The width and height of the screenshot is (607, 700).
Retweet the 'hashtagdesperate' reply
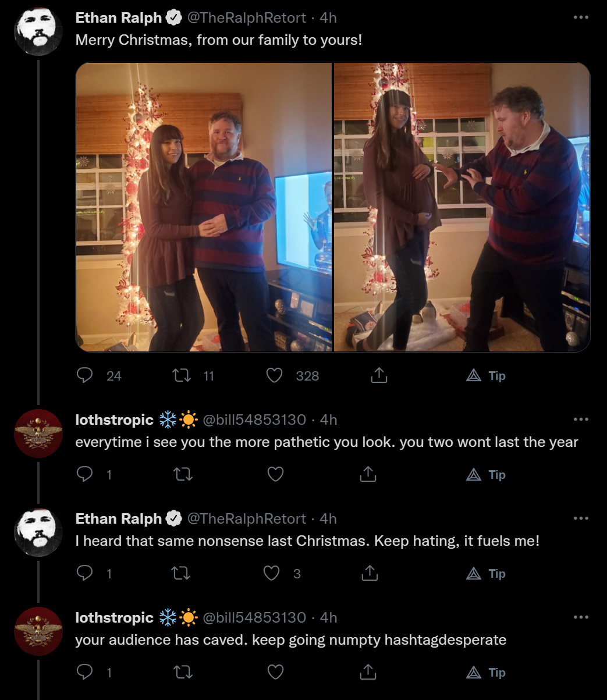tap(183, 672)
